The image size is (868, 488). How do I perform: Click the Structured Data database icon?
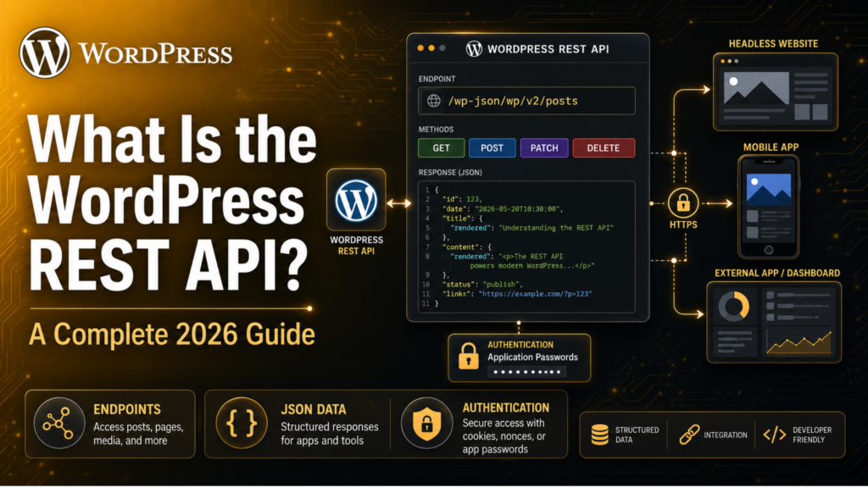pos(599,435)
